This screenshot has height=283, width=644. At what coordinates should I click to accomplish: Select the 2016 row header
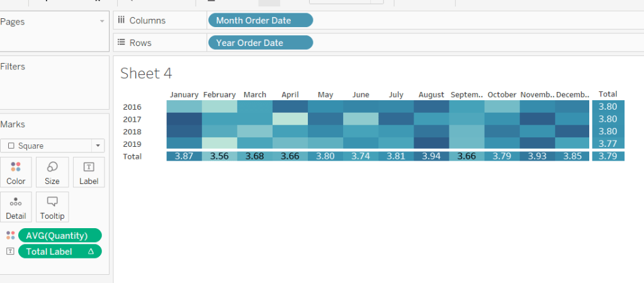pos(132,107)
